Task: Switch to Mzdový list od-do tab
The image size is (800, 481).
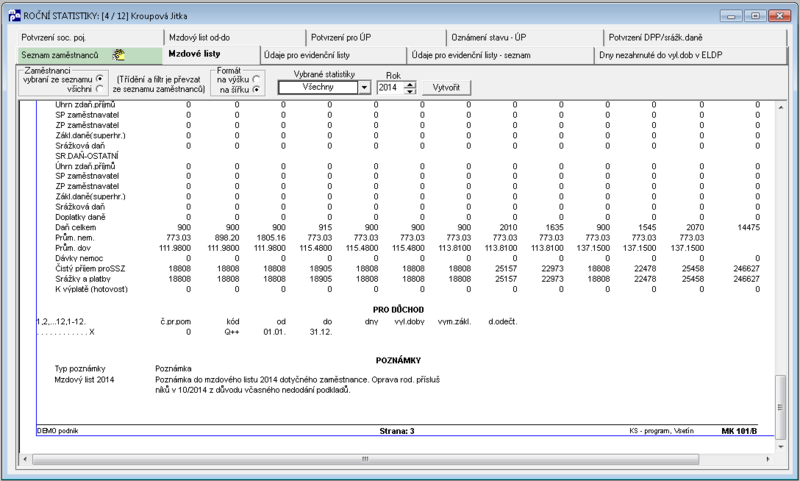Action: [x=234, y=37]
